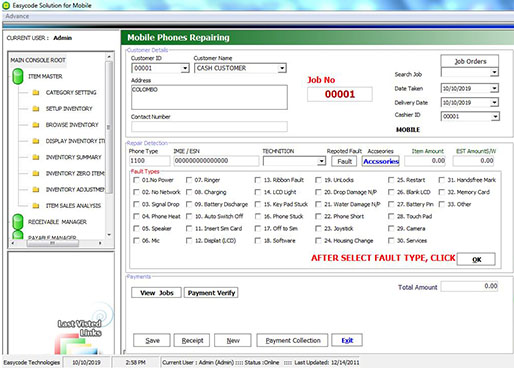Screen dimensions: 514x368
Task: Click the EST Amount S/W field
Action: pos(473,161)
